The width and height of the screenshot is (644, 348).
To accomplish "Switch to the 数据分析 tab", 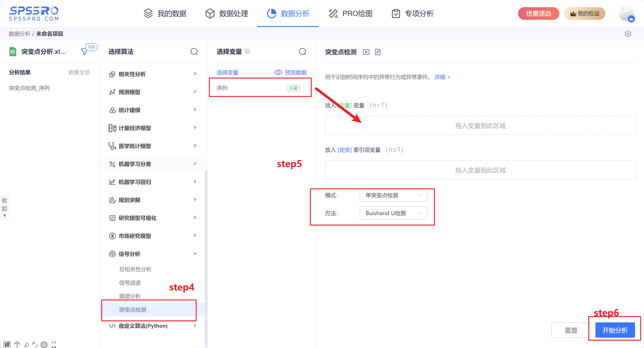I will tap(288, 13).
